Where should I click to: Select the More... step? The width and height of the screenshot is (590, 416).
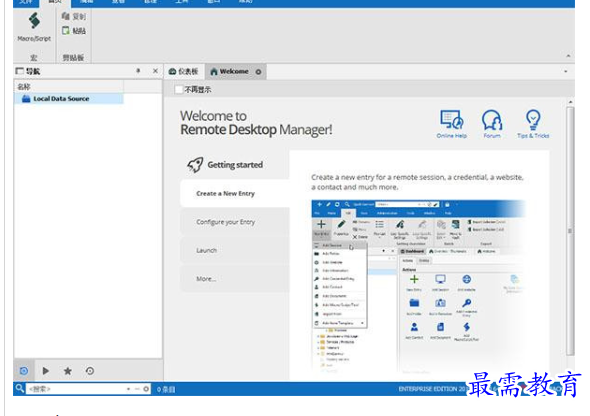(x=235, y=279)
